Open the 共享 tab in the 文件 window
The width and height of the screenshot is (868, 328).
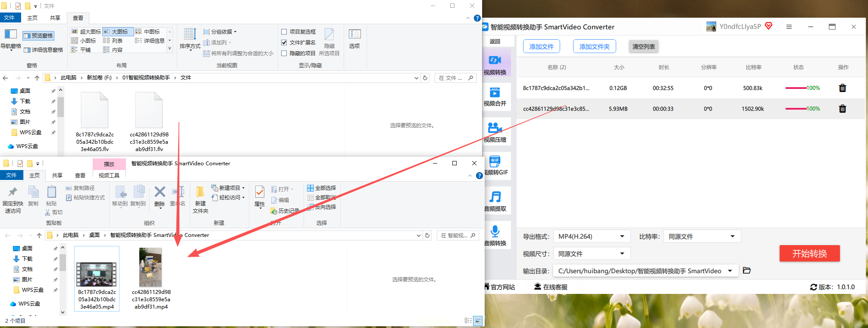tap(55, 18)
